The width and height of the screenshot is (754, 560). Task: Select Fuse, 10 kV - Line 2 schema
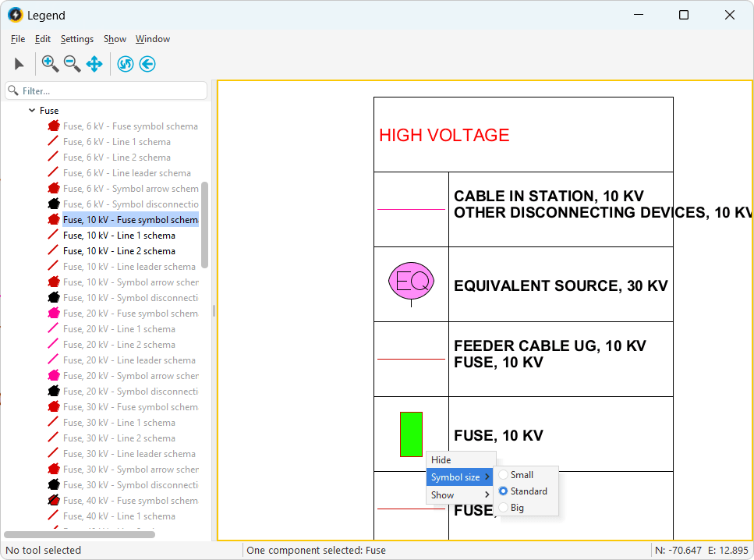coord(119,251)
